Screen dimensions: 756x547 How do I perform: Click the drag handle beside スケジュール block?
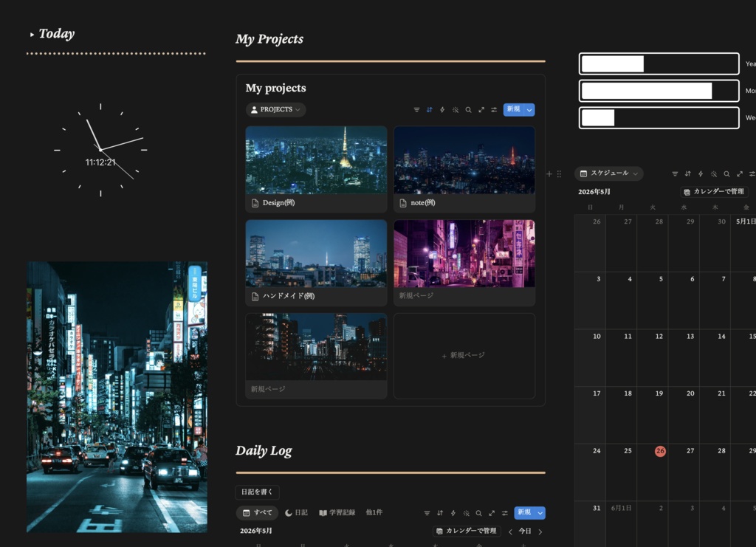click(x=560, y=174)
